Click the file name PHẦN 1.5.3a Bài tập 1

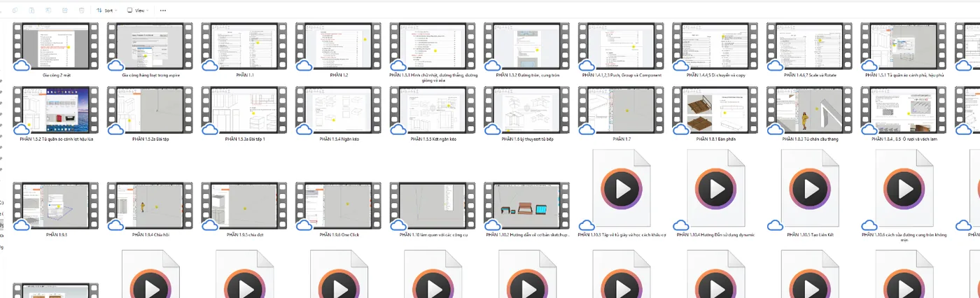(x=244, y=139)
